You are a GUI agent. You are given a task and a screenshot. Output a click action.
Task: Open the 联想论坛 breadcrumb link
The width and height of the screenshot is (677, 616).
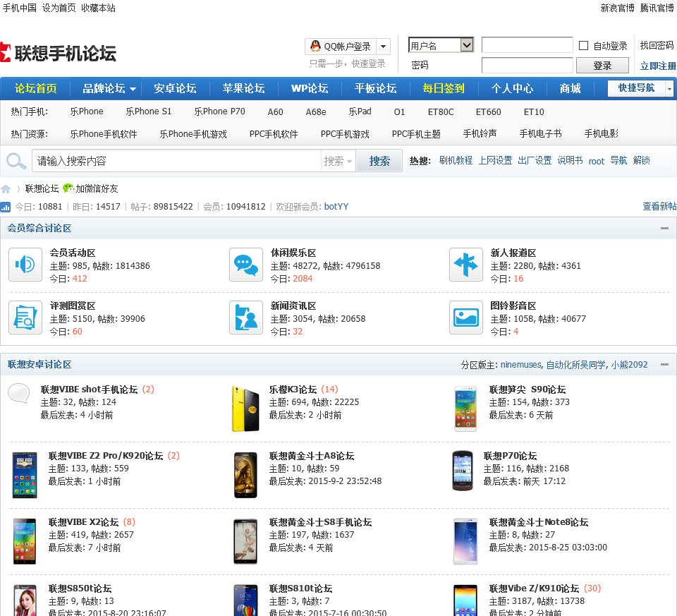(42, 188)
